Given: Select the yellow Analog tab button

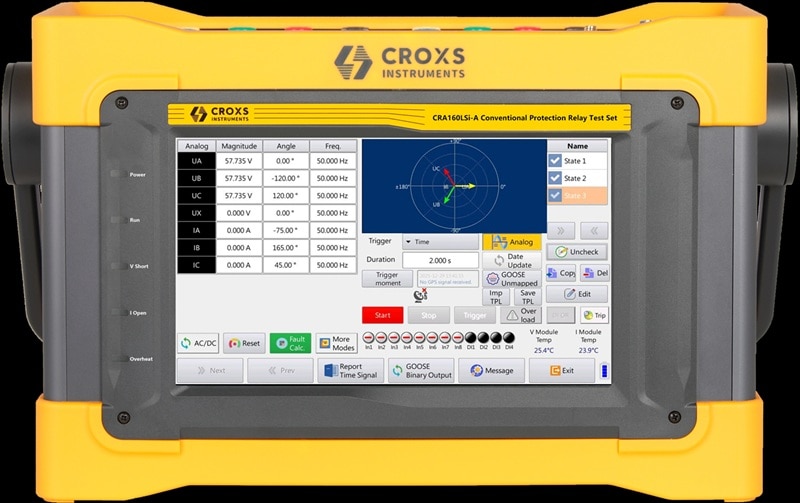Looking at the screenshot, I should pos(512,242).
